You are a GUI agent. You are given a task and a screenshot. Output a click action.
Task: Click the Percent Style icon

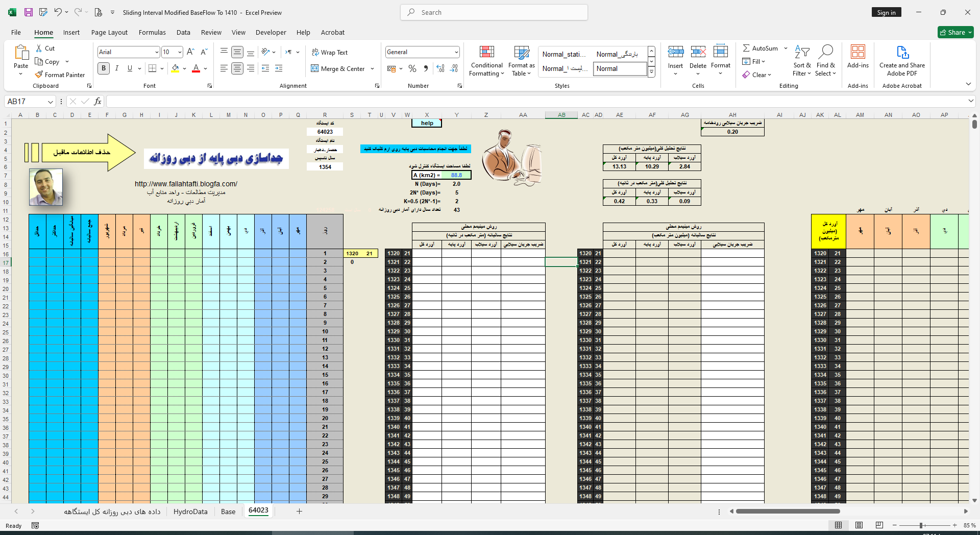412,68
